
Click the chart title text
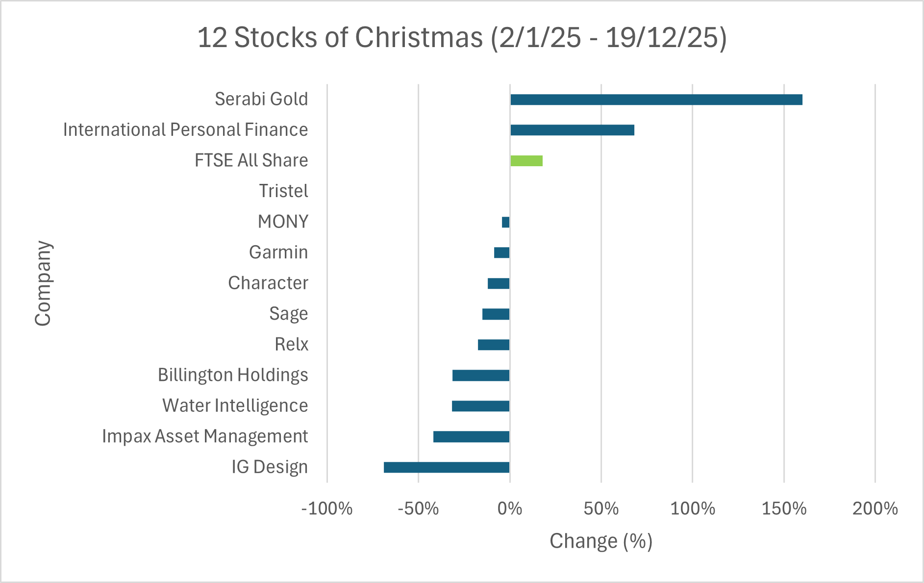click(x=462, y=37)
